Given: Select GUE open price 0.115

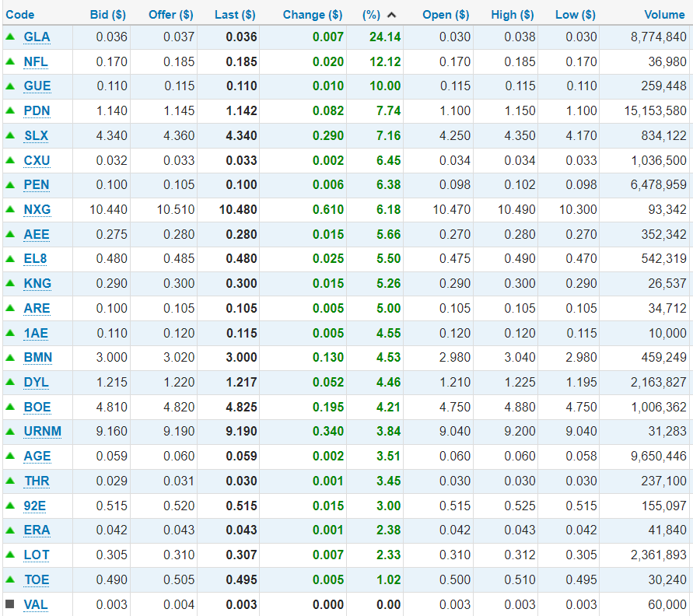Looking at the screenshot, I should [x=455, y=86].
